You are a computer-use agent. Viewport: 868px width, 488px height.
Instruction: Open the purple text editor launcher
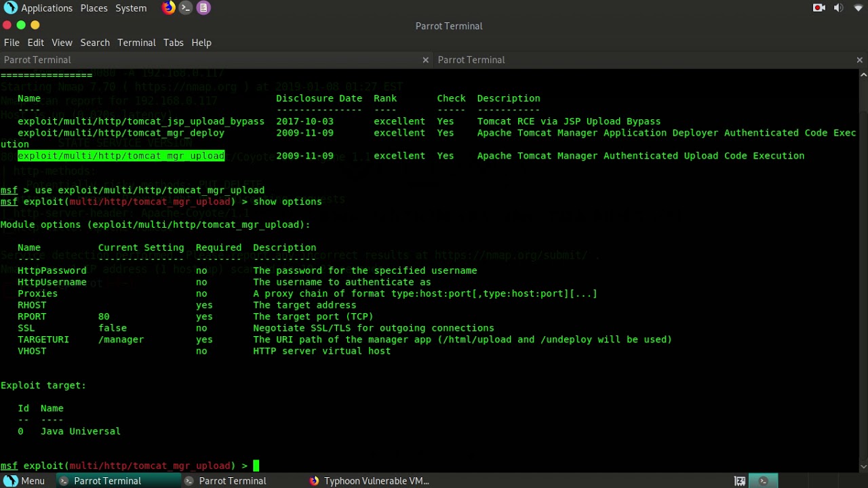click(203, 8)
